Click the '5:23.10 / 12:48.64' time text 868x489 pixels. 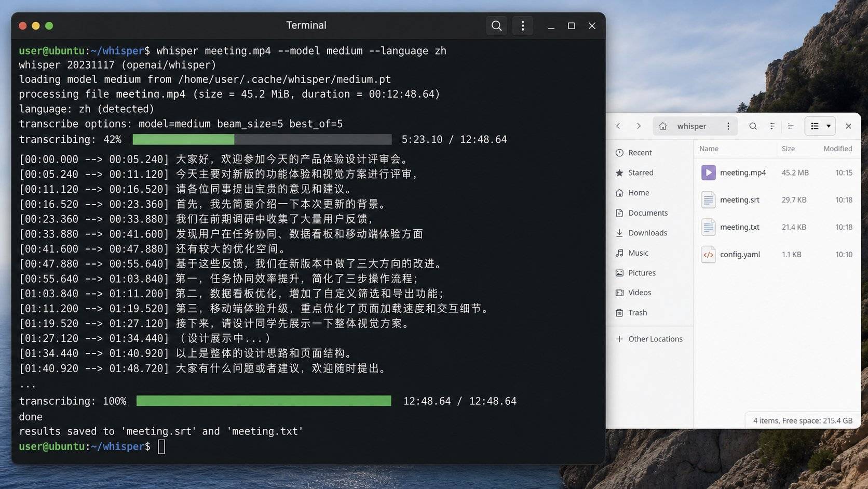pos(454,139)
